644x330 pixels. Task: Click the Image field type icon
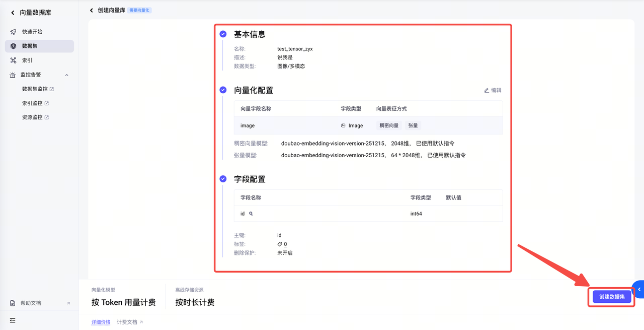pos(343,125)
